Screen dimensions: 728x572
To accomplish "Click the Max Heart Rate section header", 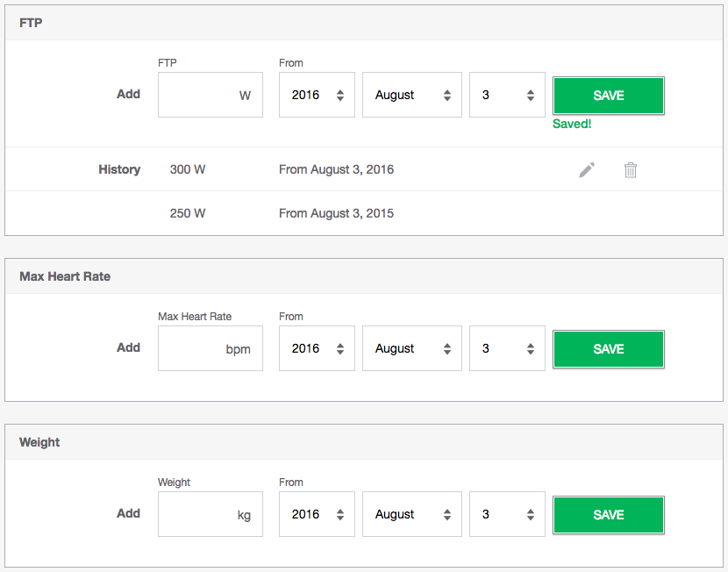I will [364, 276].
